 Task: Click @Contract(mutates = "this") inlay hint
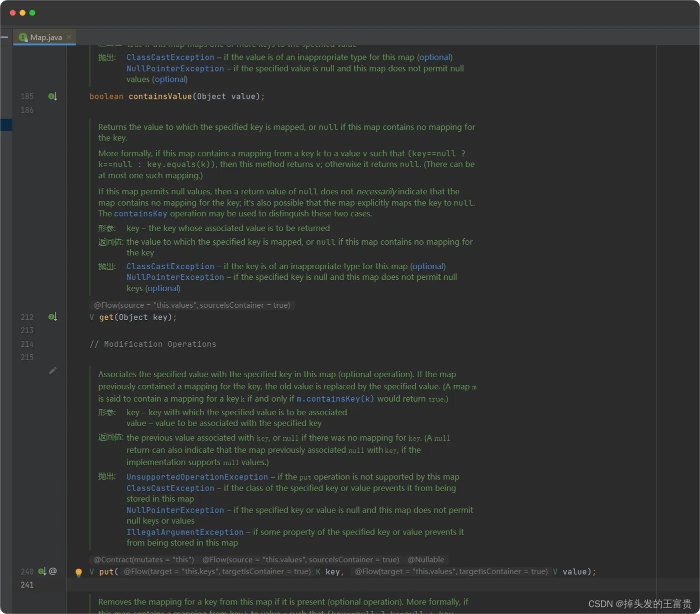144,560
